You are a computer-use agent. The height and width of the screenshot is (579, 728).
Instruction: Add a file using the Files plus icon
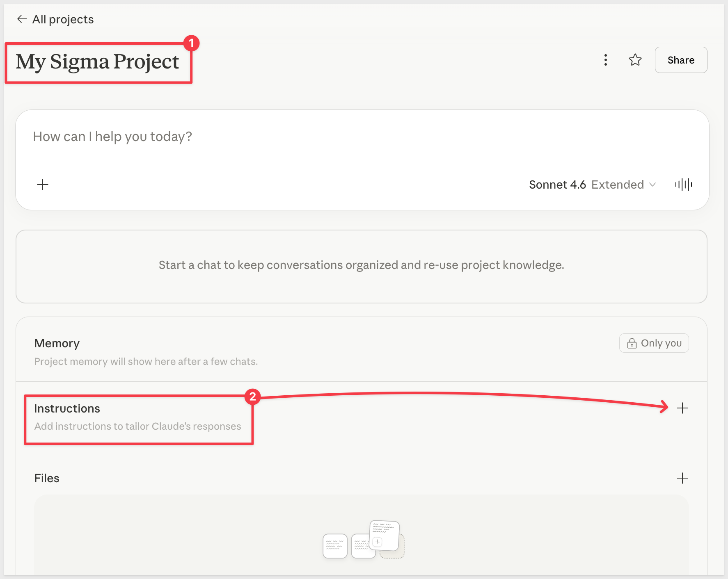pos(682,478)
